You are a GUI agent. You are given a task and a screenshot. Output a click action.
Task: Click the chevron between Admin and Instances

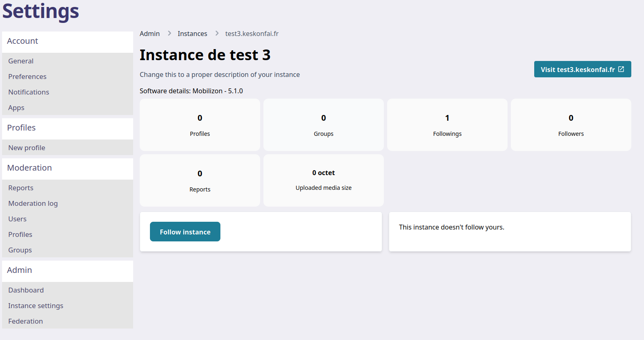click(169, 33)
